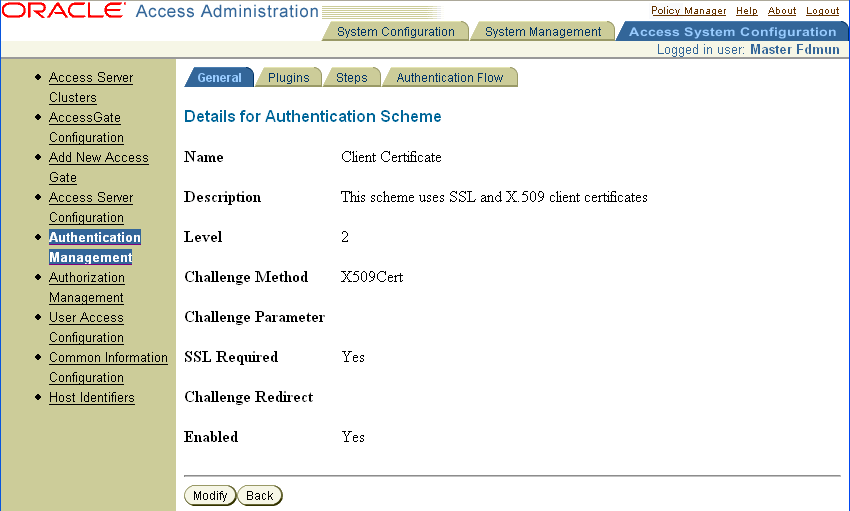Image resolution: width=850 pixels, height=511 pixels.
Task: Open the Steps sub-tab
Action: pyautogui.click(x=351, y=77)
